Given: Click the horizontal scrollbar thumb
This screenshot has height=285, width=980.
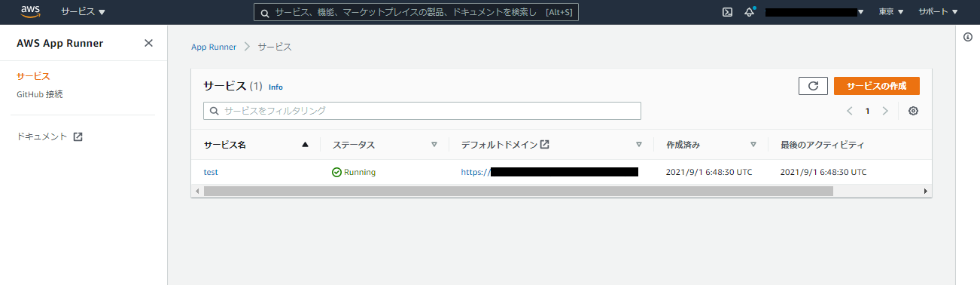Looking at the screenshot, I should (x=519, y=192).
